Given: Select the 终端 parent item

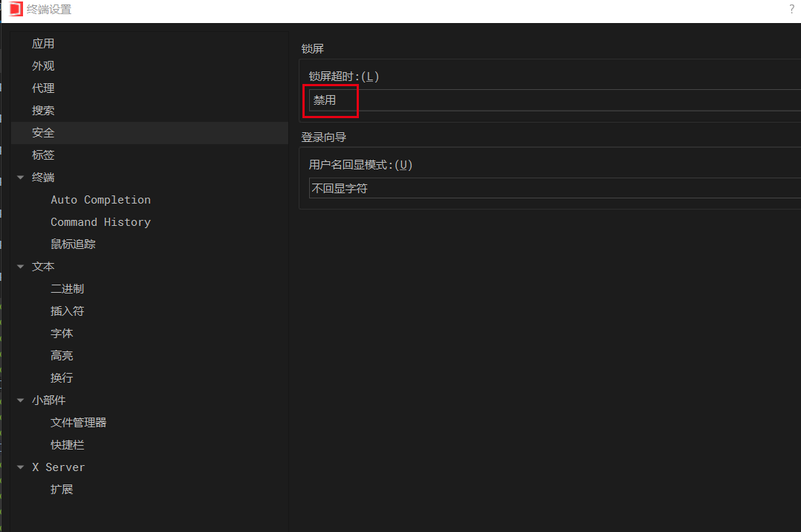Looking at the screenshot, I should (43, 178).
